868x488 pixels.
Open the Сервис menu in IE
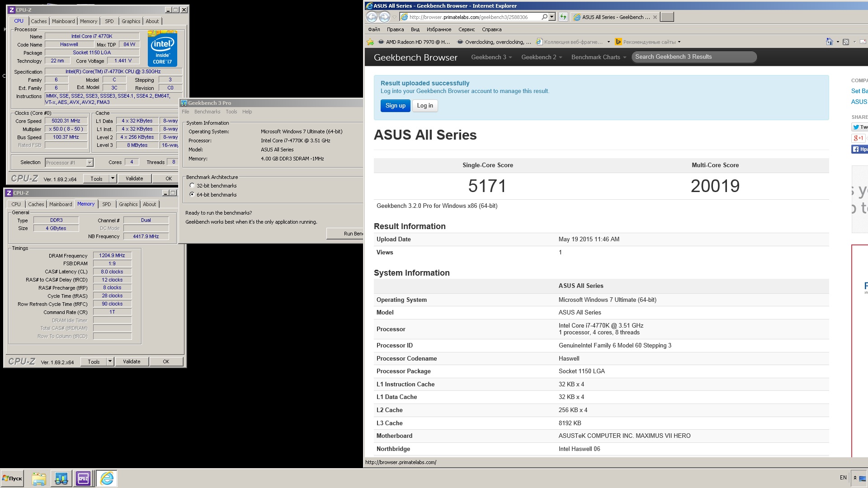point(467,29)
